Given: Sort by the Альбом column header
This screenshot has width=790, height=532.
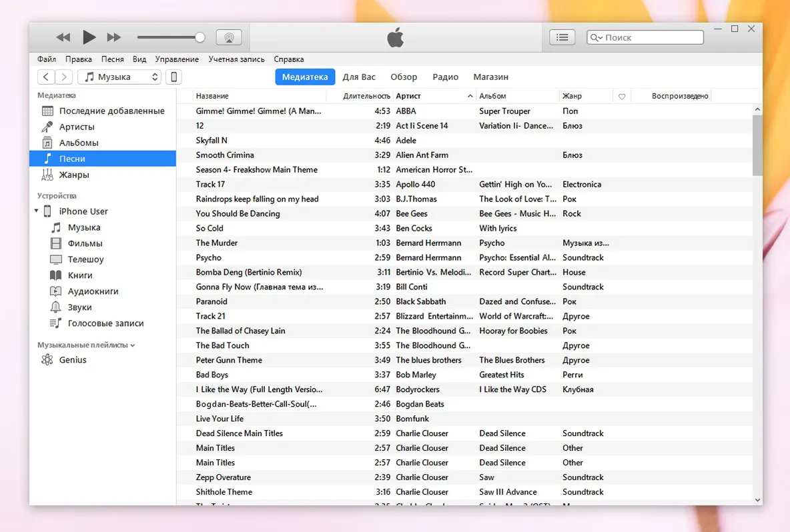Looking at the screenshot, I should pos(518,95).
